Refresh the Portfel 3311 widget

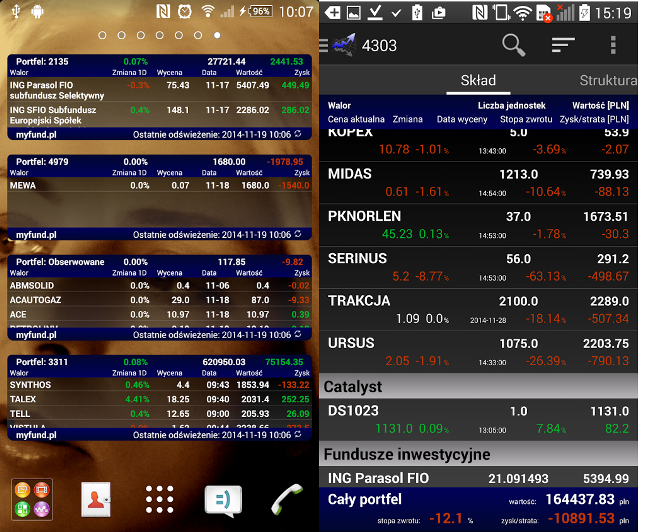[298, 434]
